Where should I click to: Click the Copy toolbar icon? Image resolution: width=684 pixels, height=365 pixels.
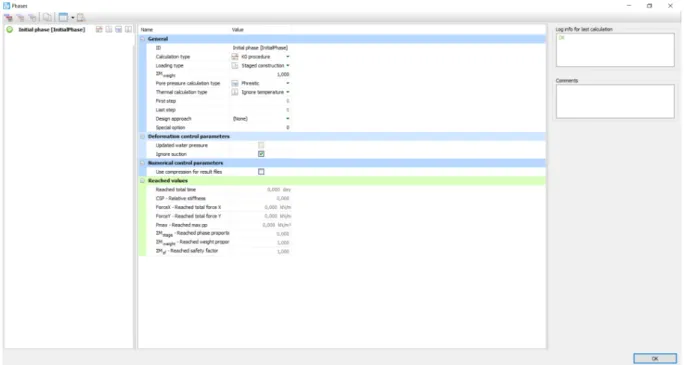[47, 18]
